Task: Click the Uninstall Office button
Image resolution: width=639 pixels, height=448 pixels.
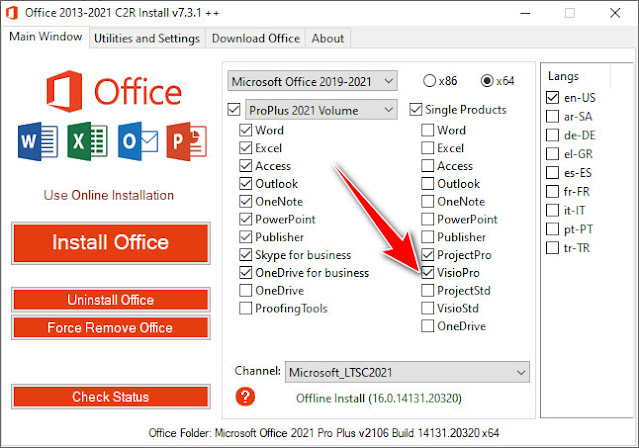Action: point(111,300)
